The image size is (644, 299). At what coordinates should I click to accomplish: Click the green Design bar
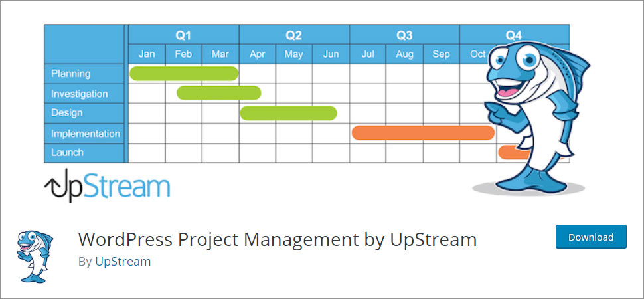[x=288, y=113]
